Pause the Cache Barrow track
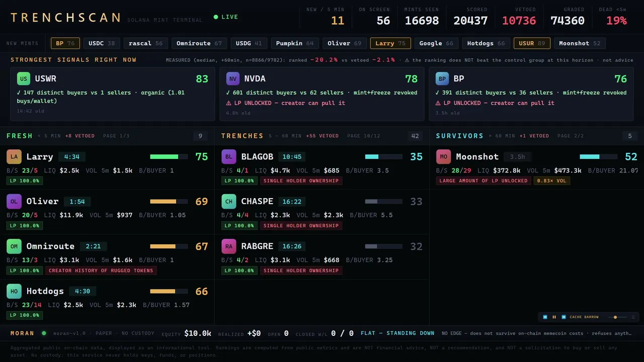644x362 pixels. click(554, 317)
